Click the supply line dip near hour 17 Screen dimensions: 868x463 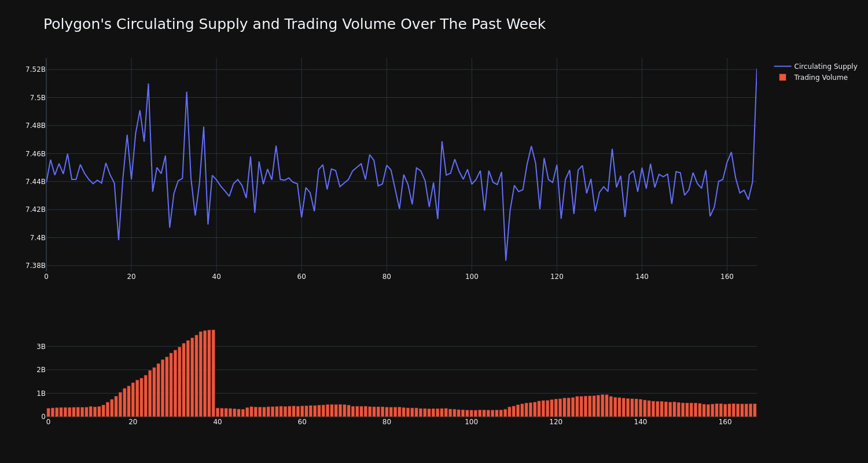(x=119, y=240)
